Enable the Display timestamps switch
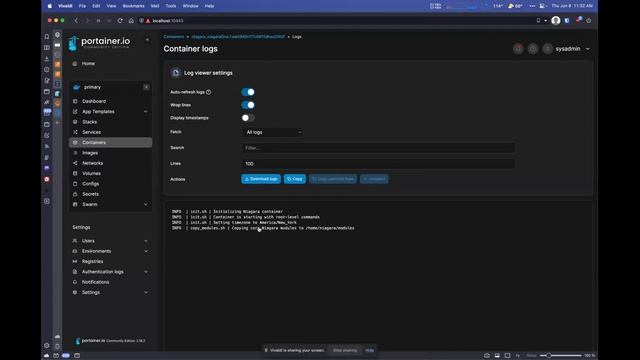 pos(248,118)
